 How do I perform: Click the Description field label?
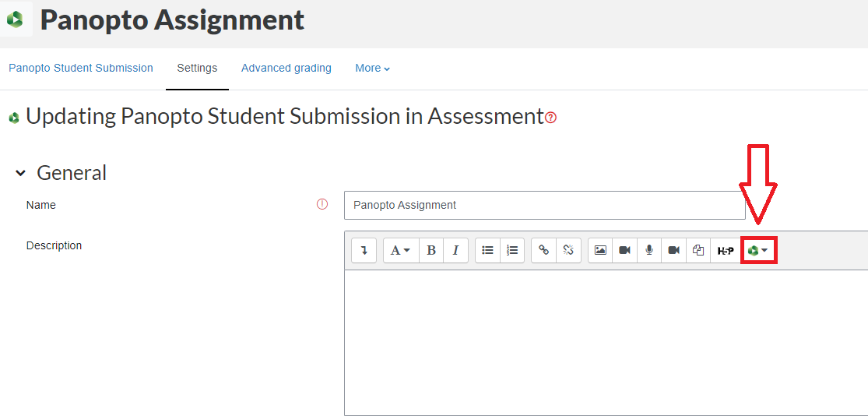(54, 245)
